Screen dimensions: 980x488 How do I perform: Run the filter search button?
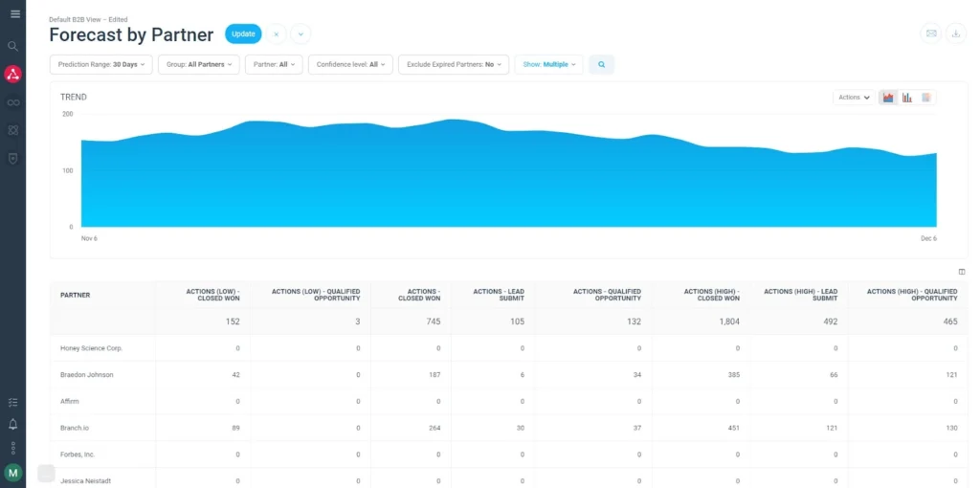tap(602, 65)
